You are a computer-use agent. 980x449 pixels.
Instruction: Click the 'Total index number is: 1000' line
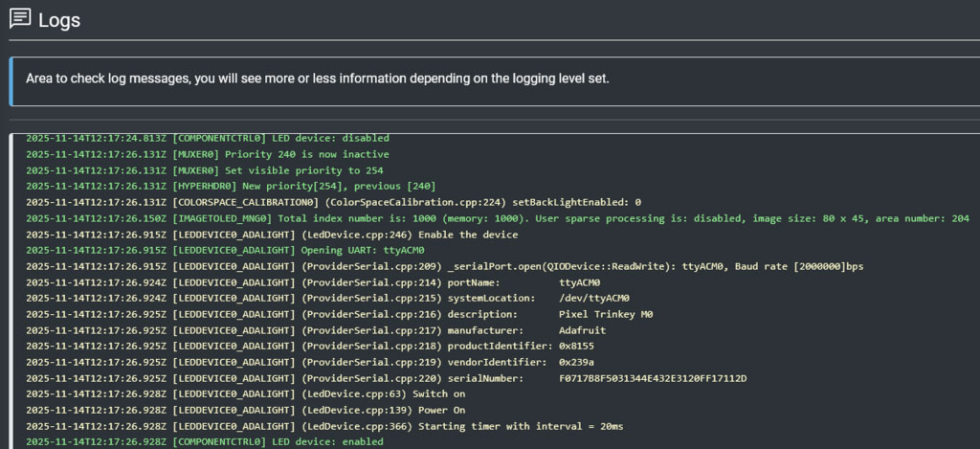pos(498,219)
